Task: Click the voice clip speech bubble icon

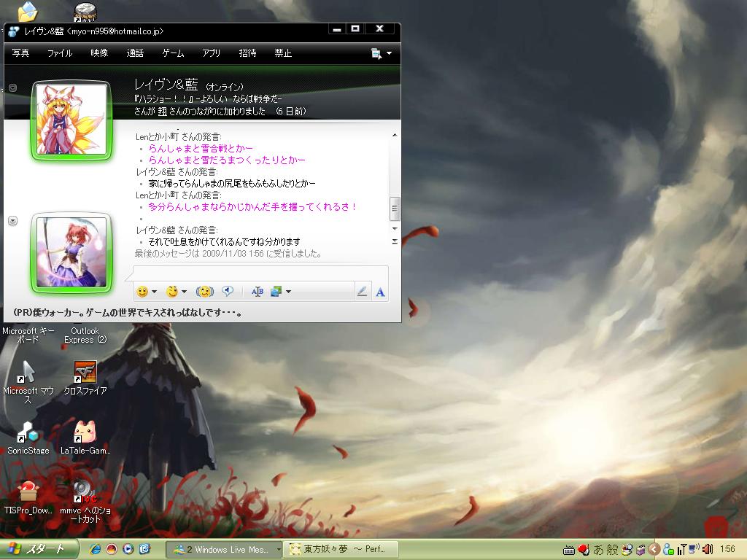Action: (228, 291)
